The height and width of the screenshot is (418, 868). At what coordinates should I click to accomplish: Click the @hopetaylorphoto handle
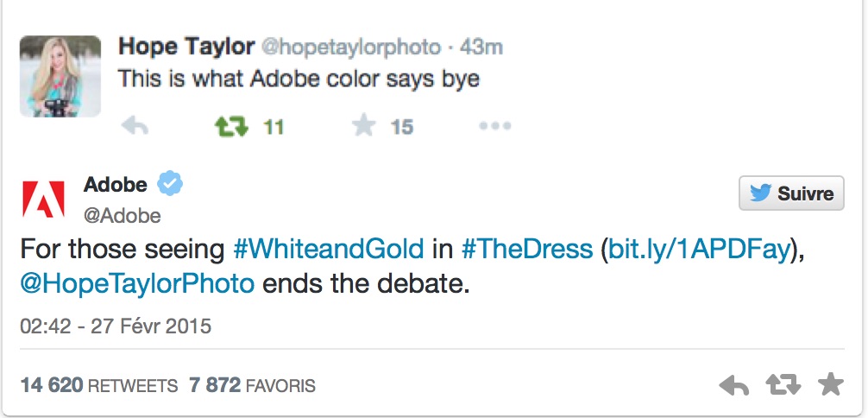click(x=350, y=47)
